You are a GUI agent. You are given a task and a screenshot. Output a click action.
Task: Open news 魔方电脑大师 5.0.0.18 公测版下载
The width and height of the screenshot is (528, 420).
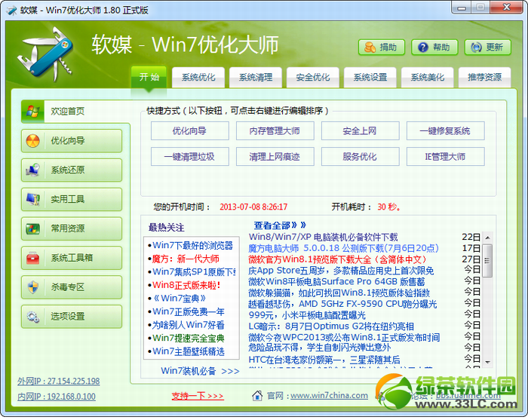coord(343,248)
